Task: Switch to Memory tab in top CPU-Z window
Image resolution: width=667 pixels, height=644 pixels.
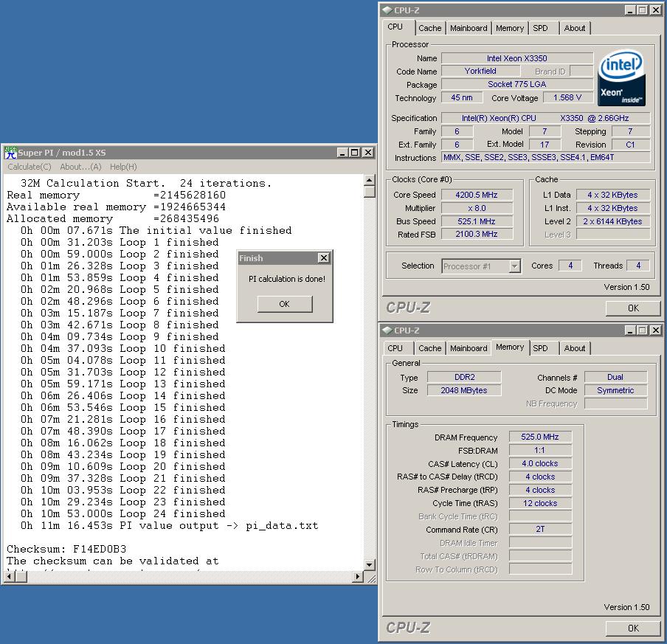Action: point(510,28)
